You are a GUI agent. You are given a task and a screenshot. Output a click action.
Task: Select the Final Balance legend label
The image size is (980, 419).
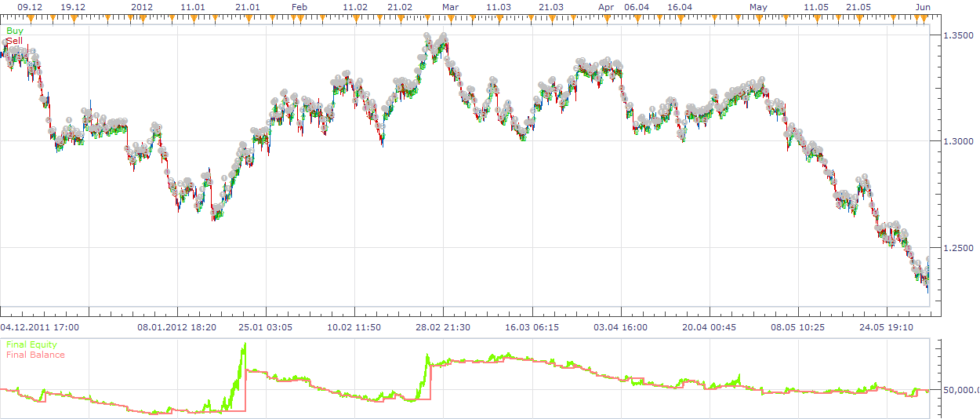[x=35, y=355]
